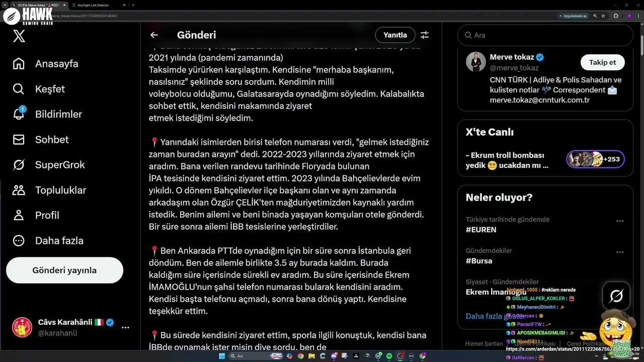Go back with arrow beside Gönderi
The image size is (644, 362).
click(x=154, y=35)
